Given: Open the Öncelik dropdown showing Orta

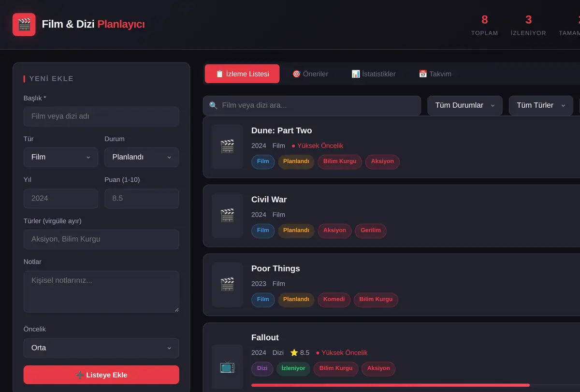Looking at the screenshot, I should pos(101,348).
